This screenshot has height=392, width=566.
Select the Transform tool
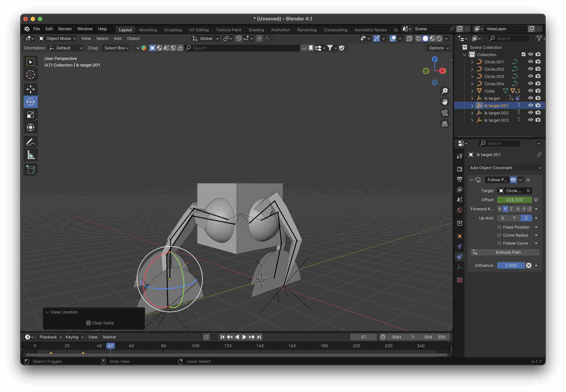click(x=30, y=127)
